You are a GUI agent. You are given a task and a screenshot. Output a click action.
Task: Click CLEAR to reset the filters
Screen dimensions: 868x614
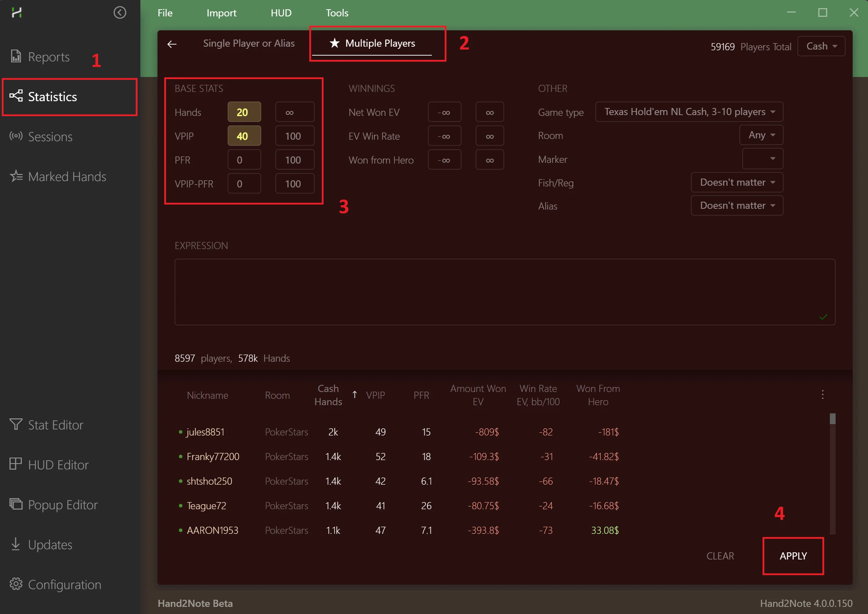coord(720,556)
